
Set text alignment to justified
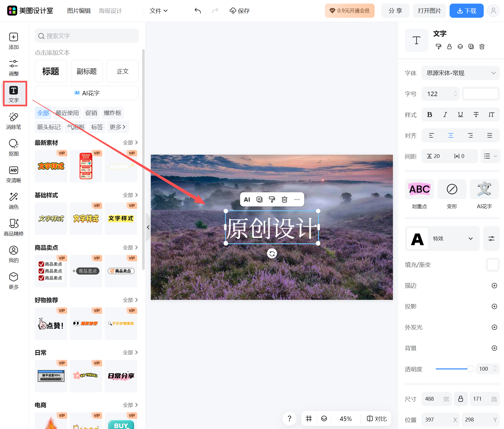(490, 136)
